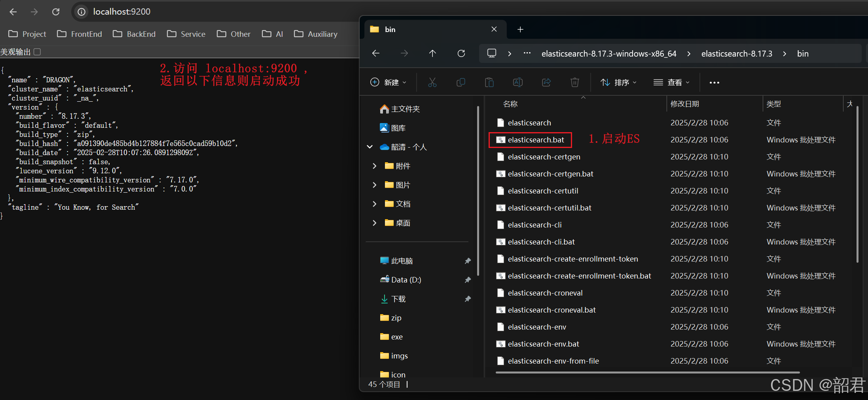The height and width of the screenshot is (400, 868).
Task: Open the BackEnd bookmark folder
Action: point(134,34)
